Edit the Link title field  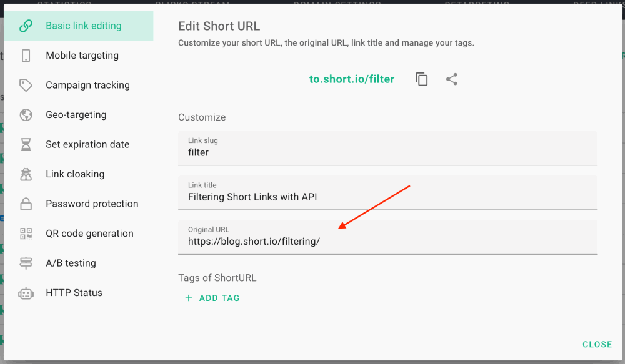click(388, 193)
